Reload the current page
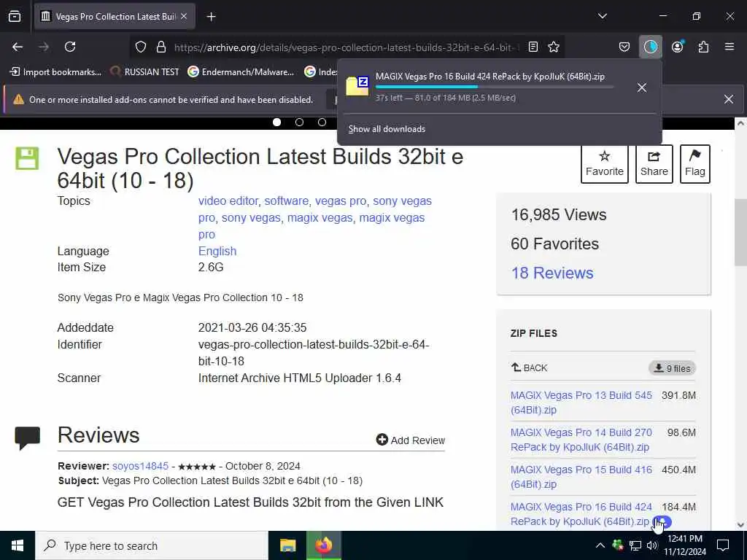Screen dimensions: 747x560 coord(70,47)
